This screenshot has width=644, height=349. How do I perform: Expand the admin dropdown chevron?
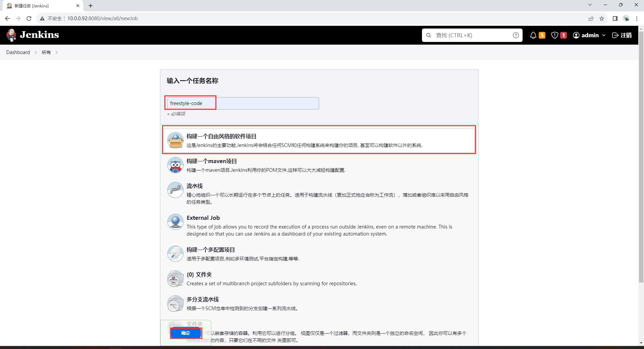pyautogui.click(x=604, y=35)
